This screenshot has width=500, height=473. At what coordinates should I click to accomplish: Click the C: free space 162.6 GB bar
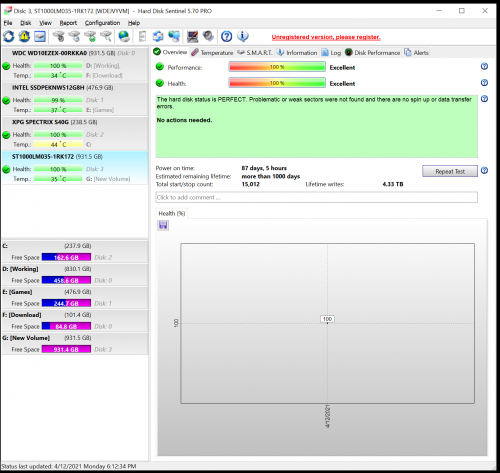coord(66,257)
